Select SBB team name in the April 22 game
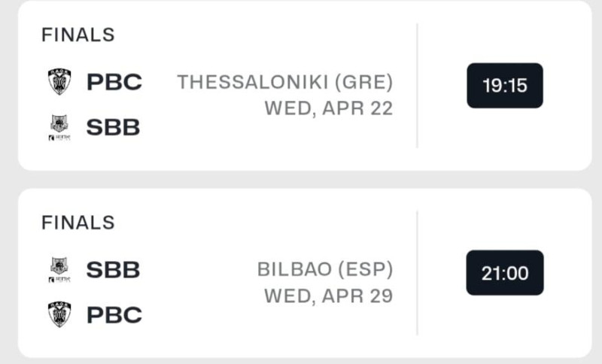 113,127
